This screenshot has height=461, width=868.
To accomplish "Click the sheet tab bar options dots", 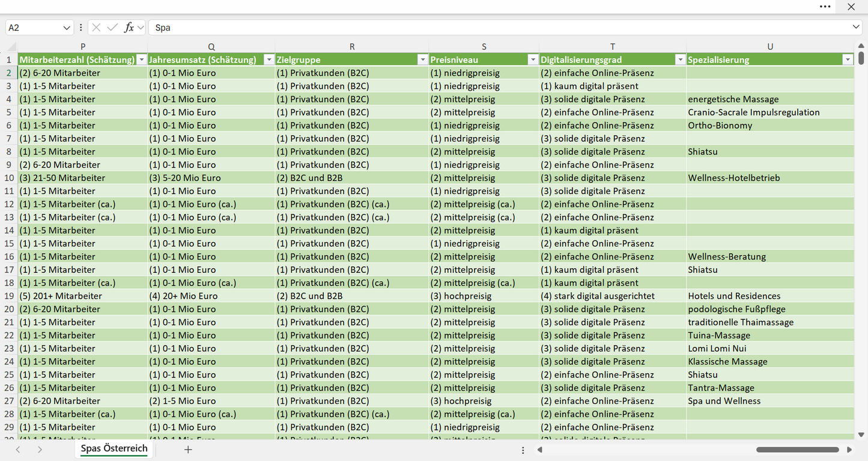I will pos(523,450).
